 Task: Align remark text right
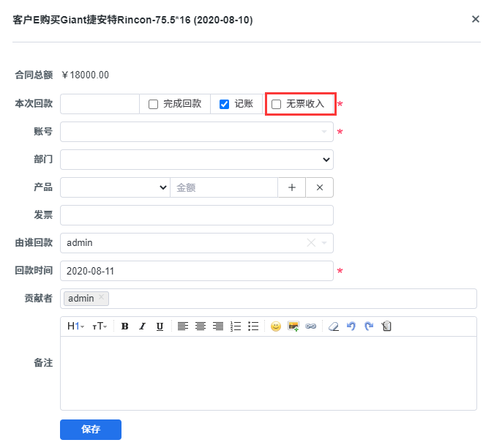coord(218,326)
